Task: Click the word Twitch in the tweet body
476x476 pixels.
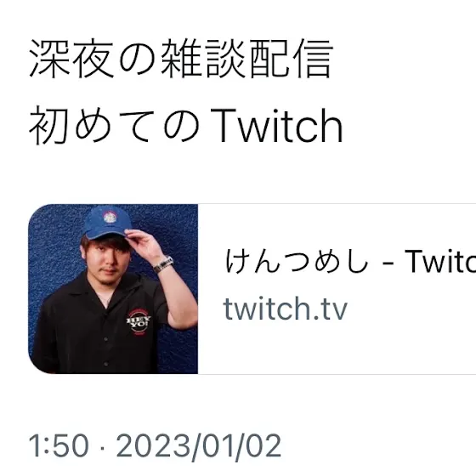Action: coord(276,125)
